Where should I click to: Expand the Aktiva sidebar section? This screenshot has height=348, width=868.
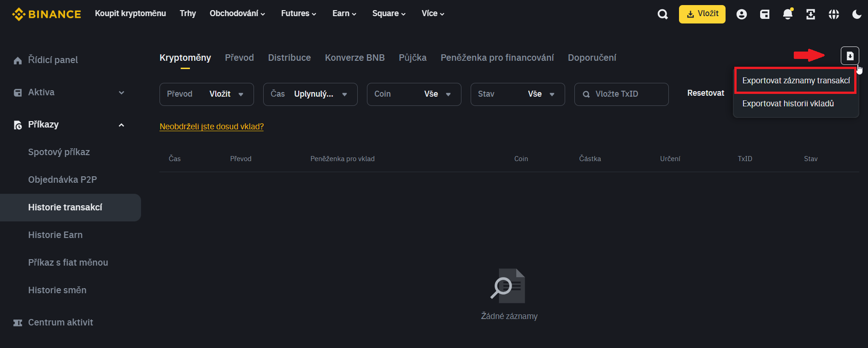click(121, 93)
